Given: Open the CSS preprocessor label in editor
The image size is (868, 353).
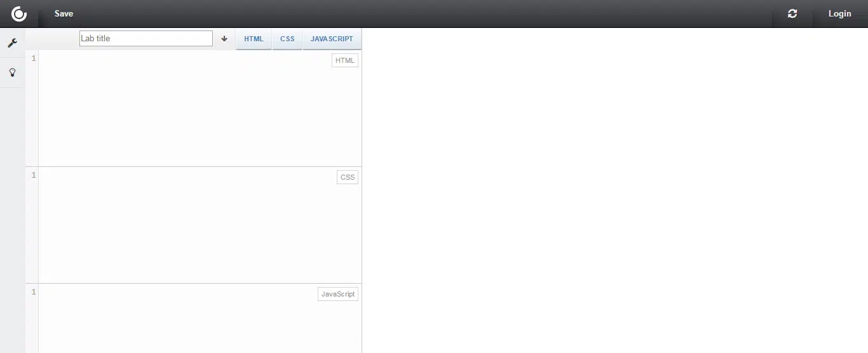Looking at the screenshot, I should click(x=348, y=177).
